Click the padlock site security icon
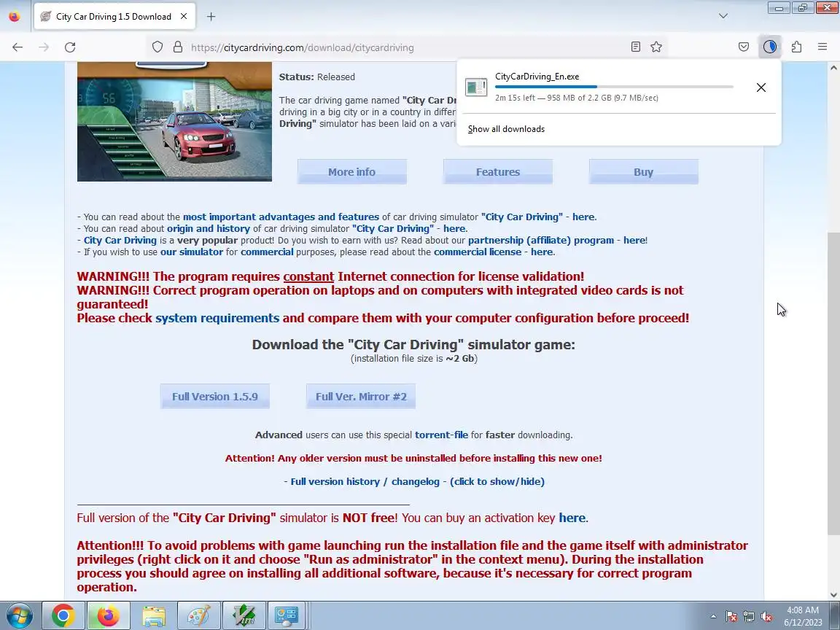Image resolution: width=840 pixels, height=630 pixels. [178, 47]
